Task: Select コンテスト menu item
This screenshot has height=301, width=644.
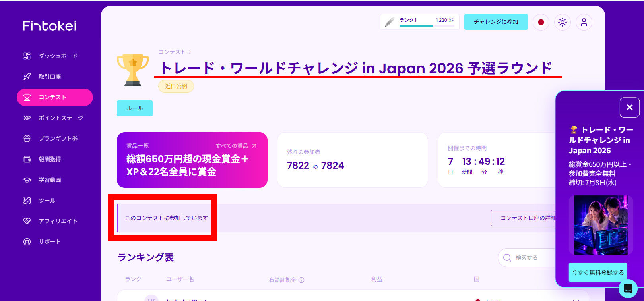Action: point(55,97)
